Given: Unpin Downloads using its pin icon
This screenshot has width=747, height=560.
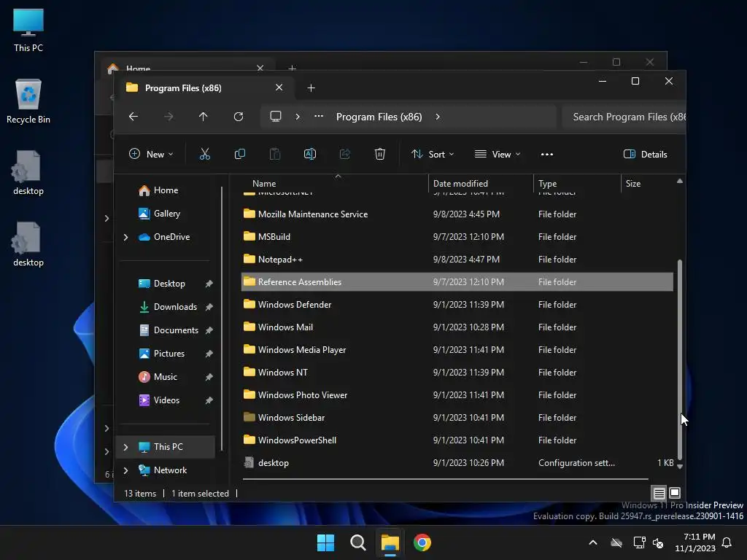Looking at the screenshot, I should pos(209,307).
